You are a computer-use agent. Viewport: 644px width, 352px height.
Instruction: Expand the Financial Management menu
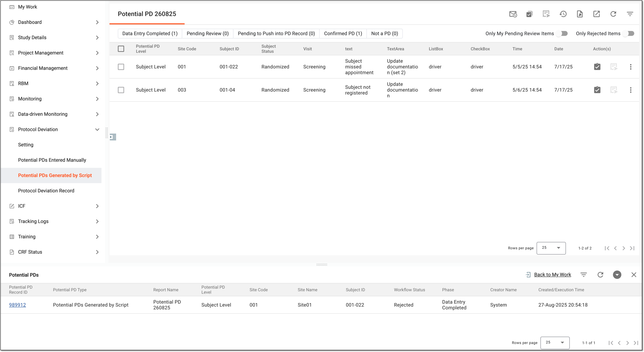click(97, 68)
